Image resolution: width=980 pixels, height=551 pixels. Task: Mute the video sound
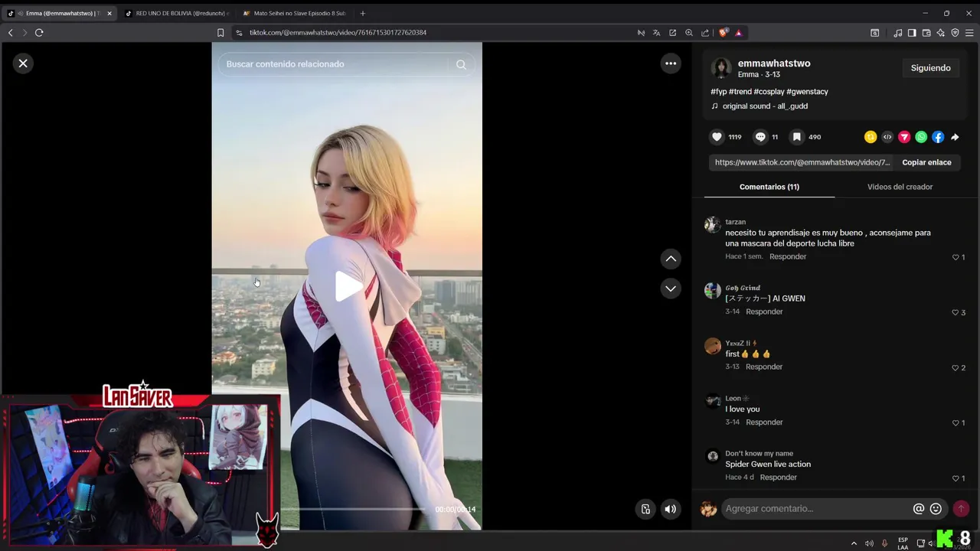click(671, 509)
